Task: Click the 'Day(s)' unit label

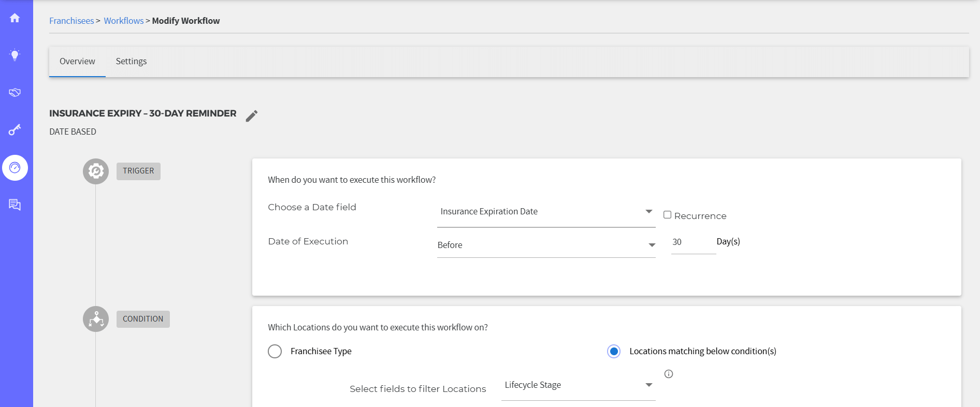Action: coord(728,242)
